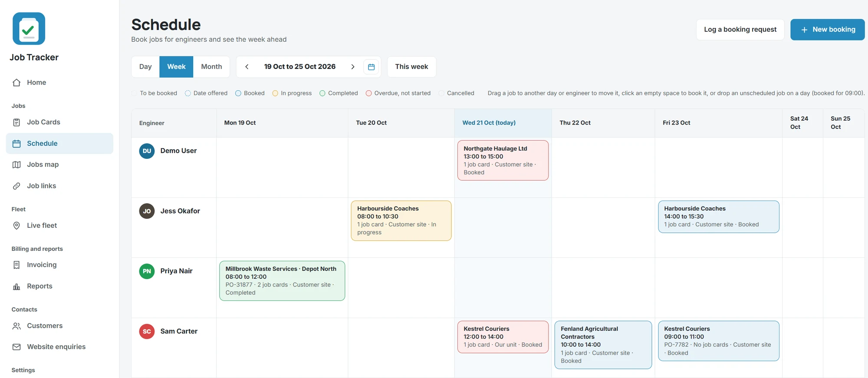Open Invoicing page

(x=59, y=265)
